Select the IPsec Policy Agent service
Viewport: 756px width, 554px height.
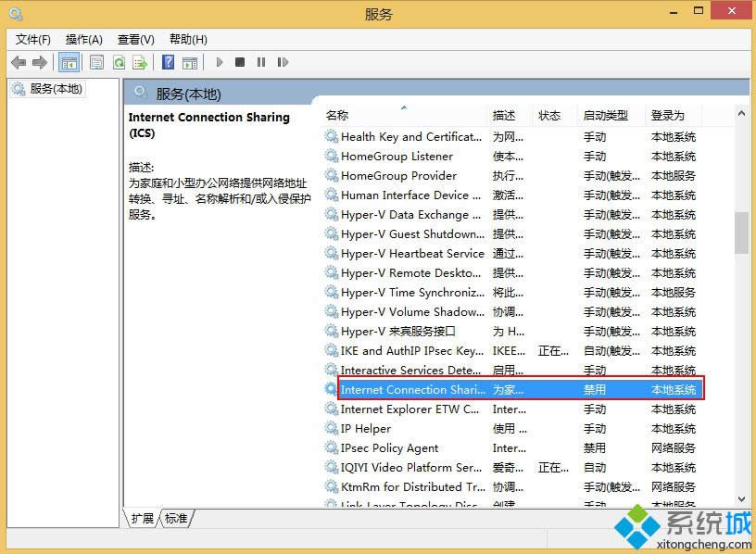(x=511, y=448)
